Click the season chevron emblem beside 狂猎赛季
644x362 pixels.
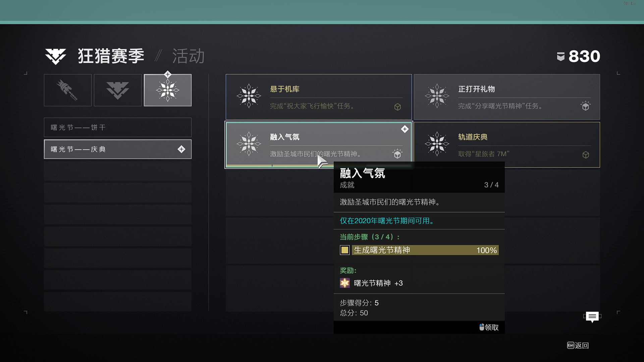coord(56,56)
